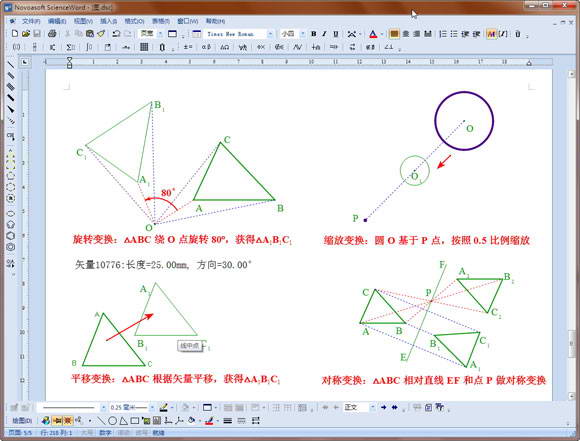Click the brown highlighted align-left color box
The image size is (580, 441).
point(394,34)
